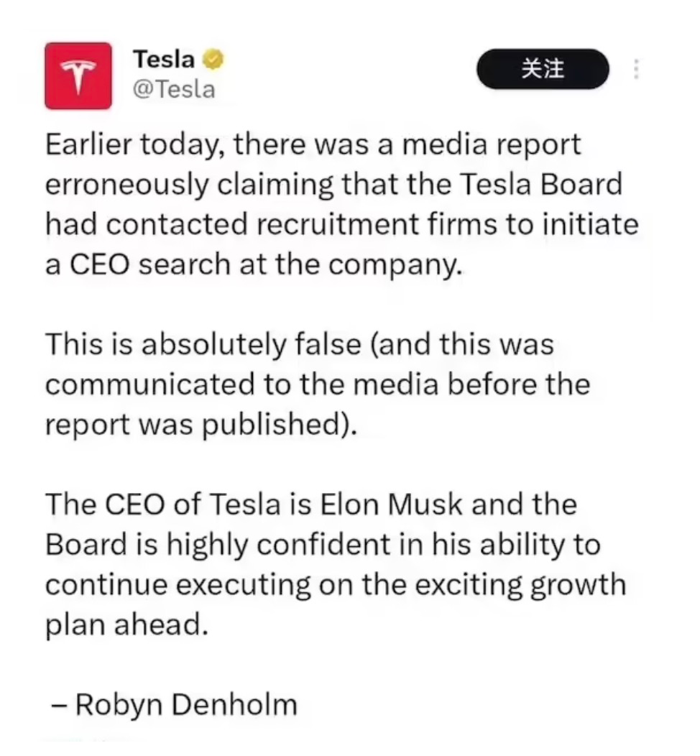The height and width of the screenshot is (756, 700).
Task: Open the Tesla display name profile link
Action: (164, 60)
